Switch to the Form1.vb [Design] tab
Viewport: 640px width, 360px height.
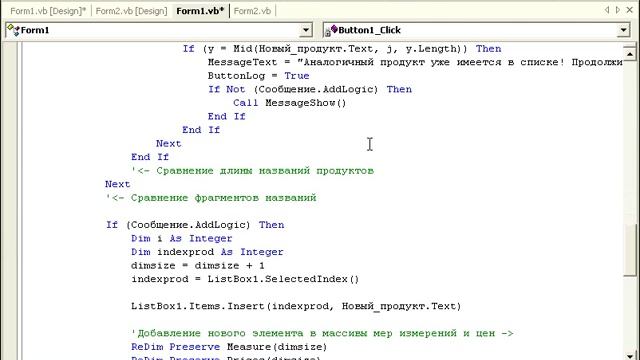(48, 11)
